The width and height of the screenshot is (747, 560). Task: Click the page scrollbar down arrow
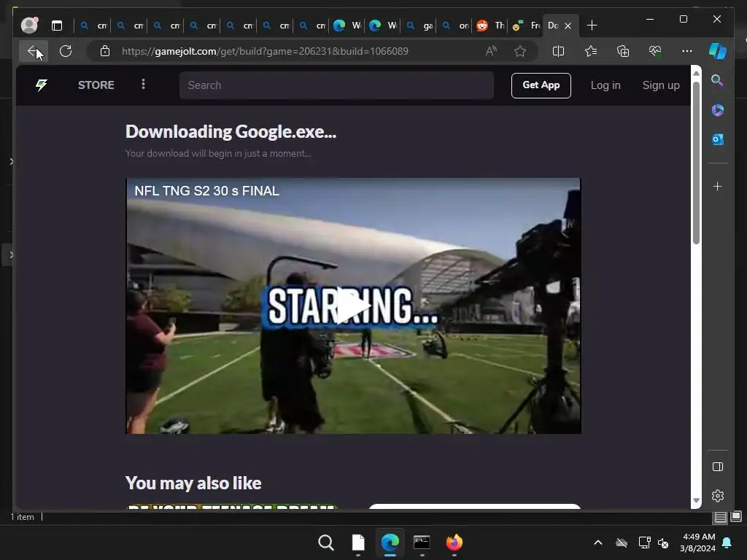696,500
